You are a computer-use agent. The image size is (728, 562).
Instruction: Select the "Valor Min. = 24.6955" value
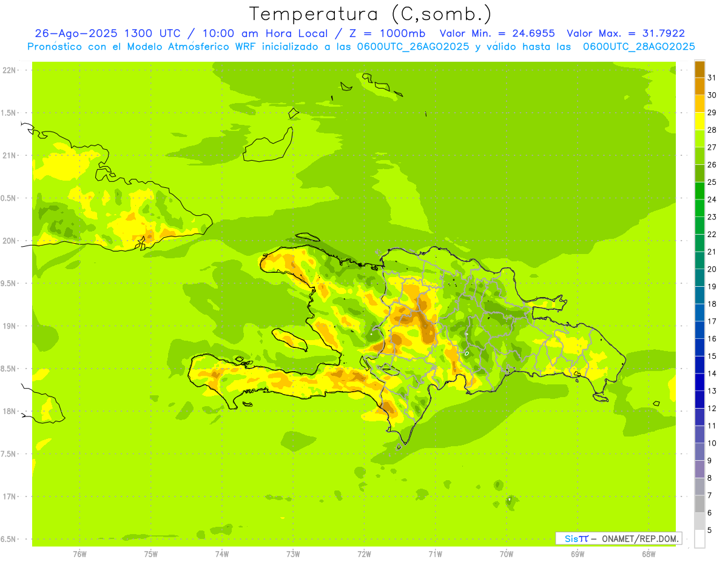[x=497, y=33]
